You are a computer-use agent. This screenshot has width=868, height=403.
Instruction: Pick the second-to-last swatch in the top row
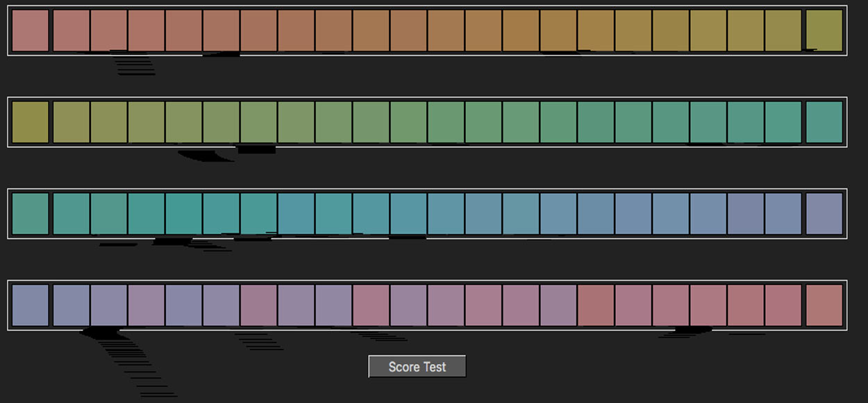783,31
